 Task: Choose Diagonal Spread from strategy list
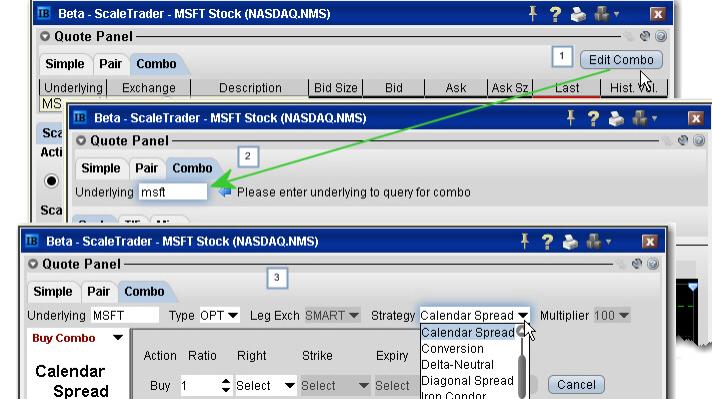(467, 380)
